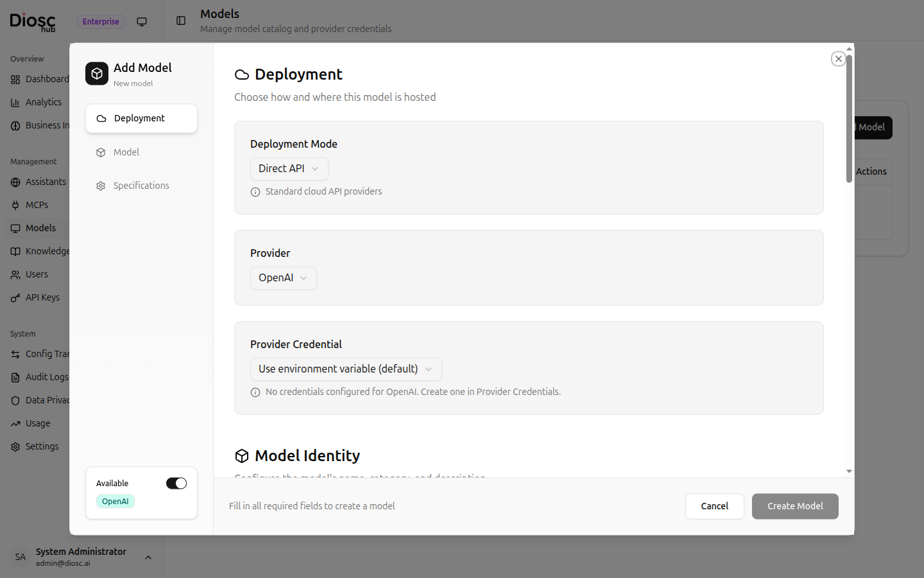The height and width of the screenshot is (578, 924).
Task: Click the Assistants globe icon
Action: 15,182
